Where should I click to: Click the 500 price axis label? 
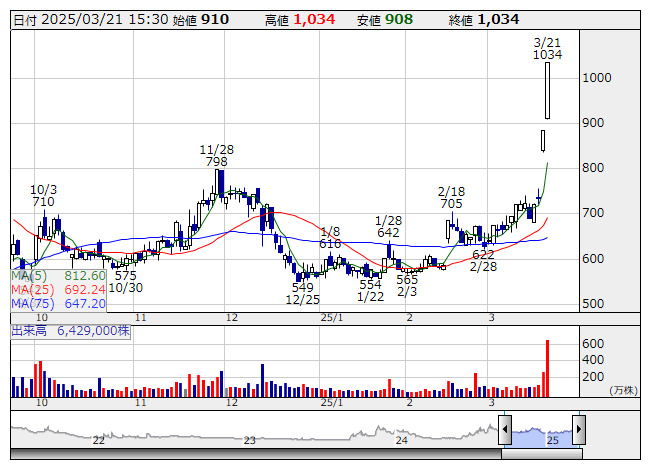tap(593, 303)
